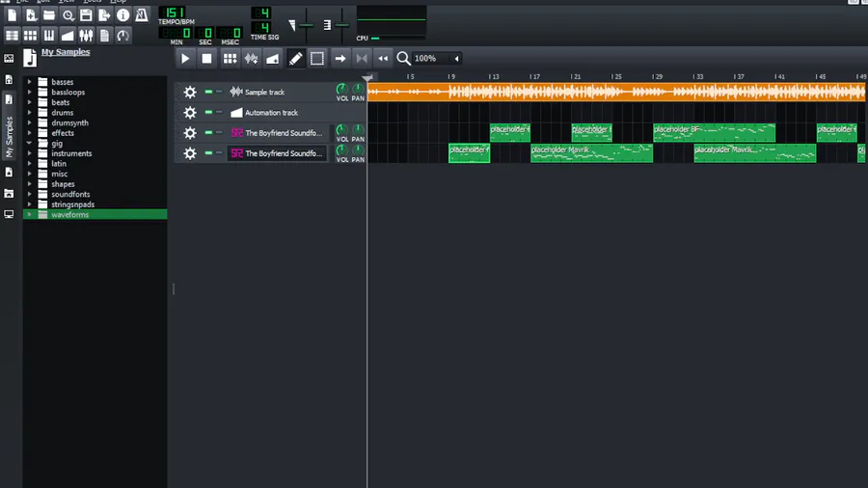Expand the bassloops folder arrow

29,92
